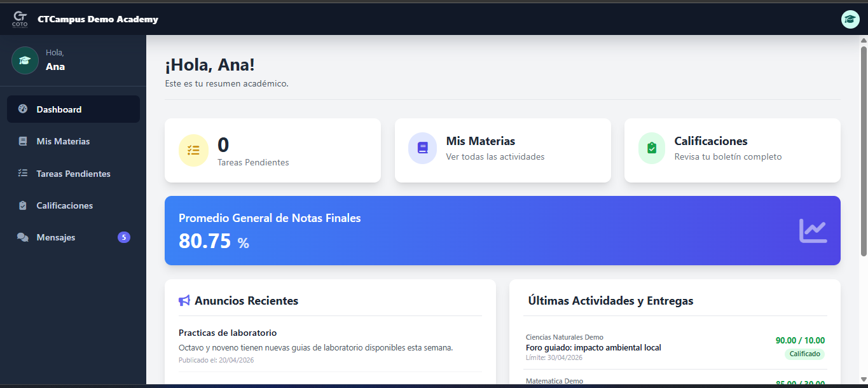Viewport: 868px width, 388px height.
Task: Click the megaphone icon beside Anuncios Recientes
Action: [x=184, y=301]
